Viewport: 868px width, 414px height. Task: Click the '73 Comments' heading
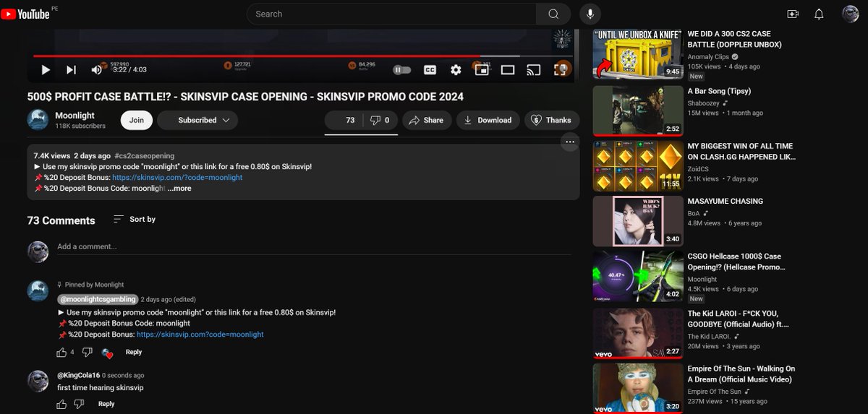pos(61,220)
